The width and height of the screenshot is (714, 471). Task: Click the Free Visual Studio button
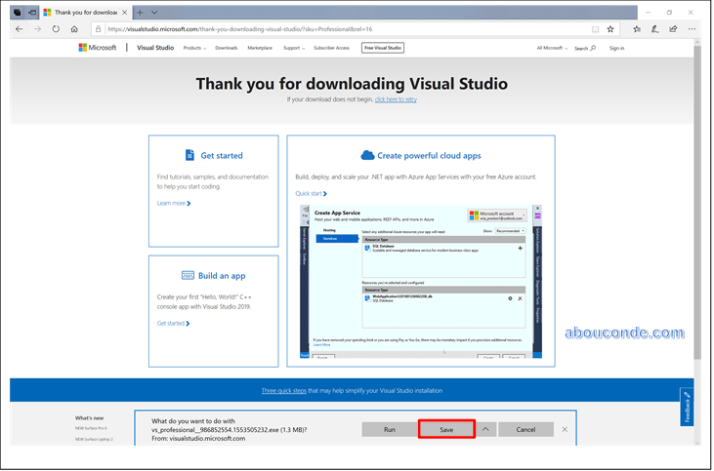382,47
